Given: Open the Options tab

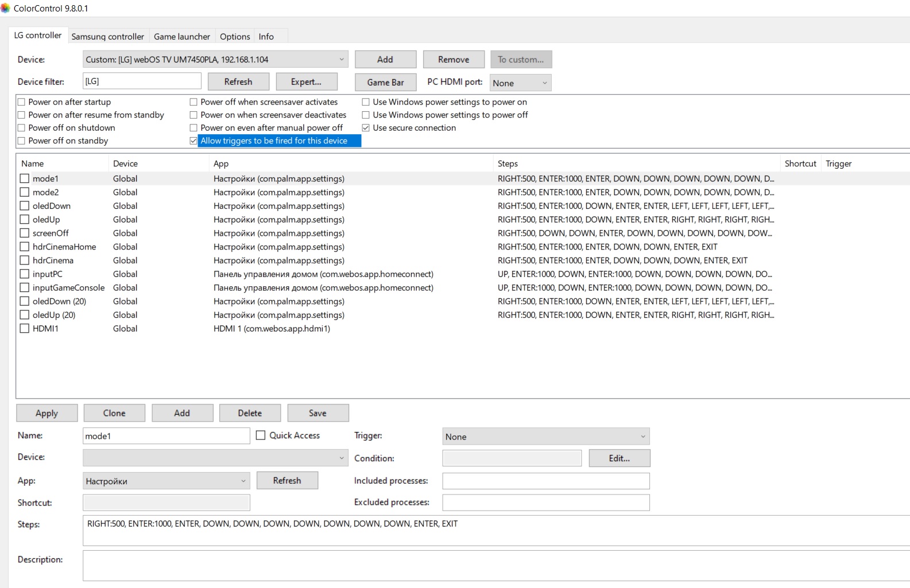Looking at the screenshot, I should [x=235, y=36].
